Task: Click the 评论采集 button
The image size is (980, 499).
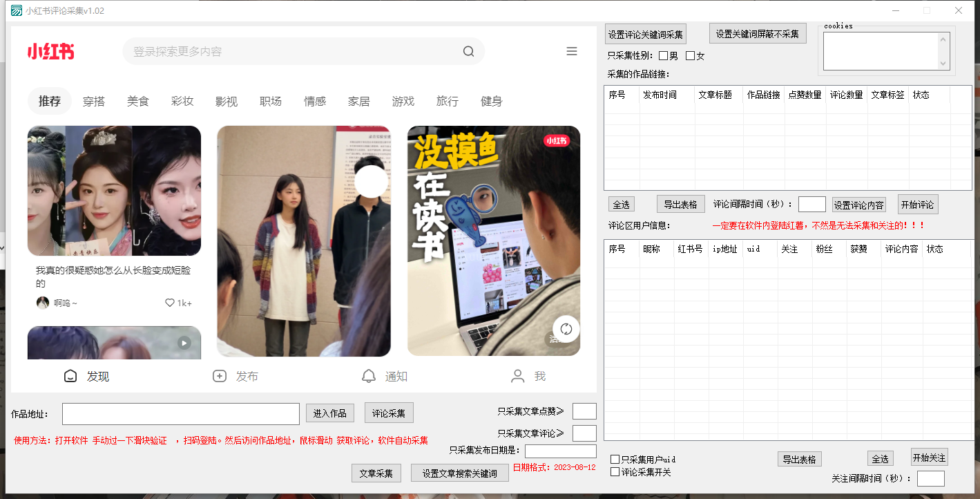Action: [x=389, y=413]
